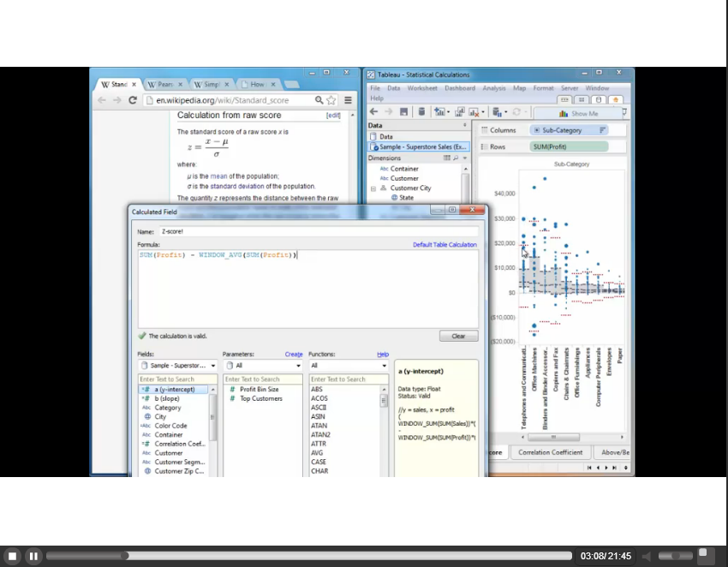Screen dimensions: 728x567
Task: Pause the video playback
Action: [33, 556]
